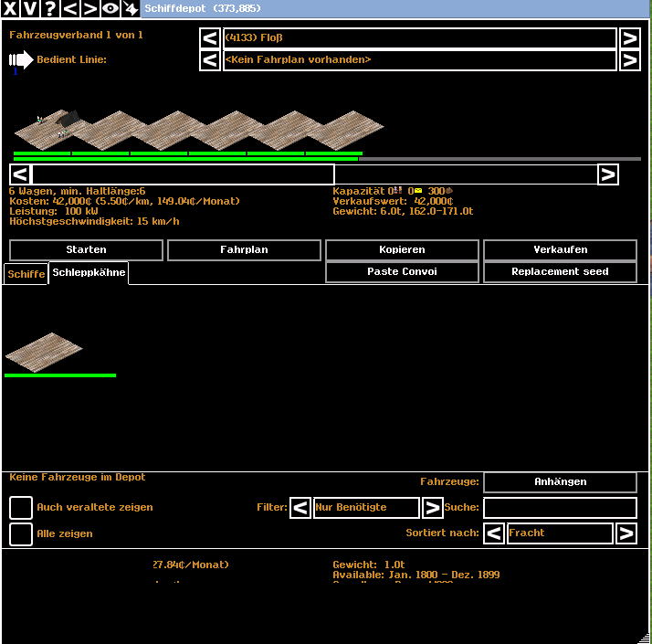The height and width of the screenshot is (644, 652).
Task: Roll up window with the V icon
Action: click(30, 9)
